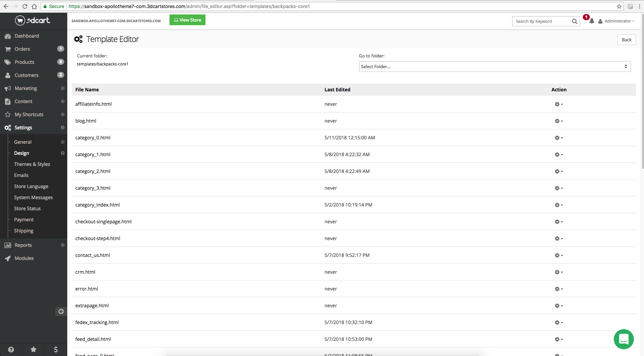
Task: Click the help question mark icon
Action: (x=11, y=350)
